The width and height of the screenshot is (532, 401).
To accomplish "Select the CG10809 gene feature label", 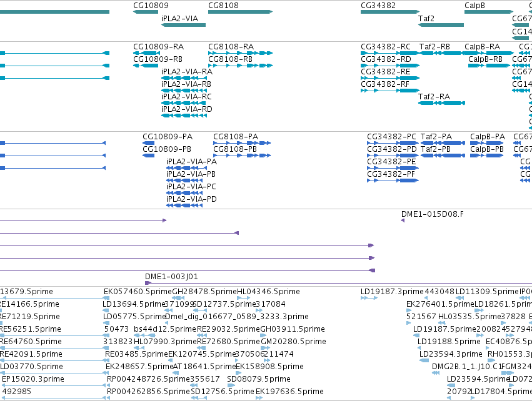I will [151, 6].
